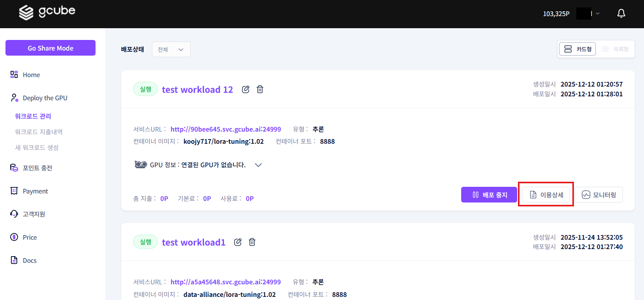Delete test workload 12 via trash icon
This screenshot has height=300, width=644.
click(260, 89)
